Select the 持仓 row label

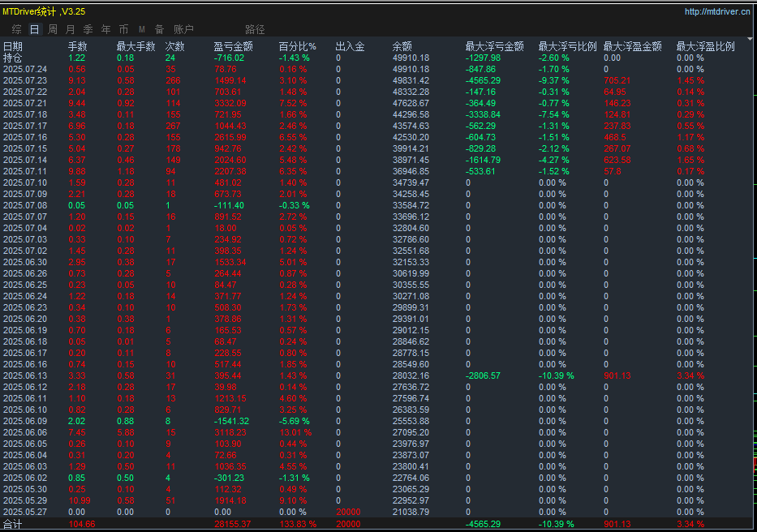click(x=12, y=58)
